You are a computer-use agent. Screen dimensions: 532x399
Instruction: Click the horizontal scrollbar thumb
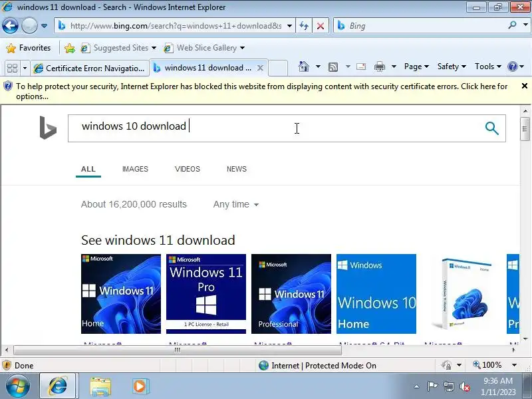pos(177,350)
